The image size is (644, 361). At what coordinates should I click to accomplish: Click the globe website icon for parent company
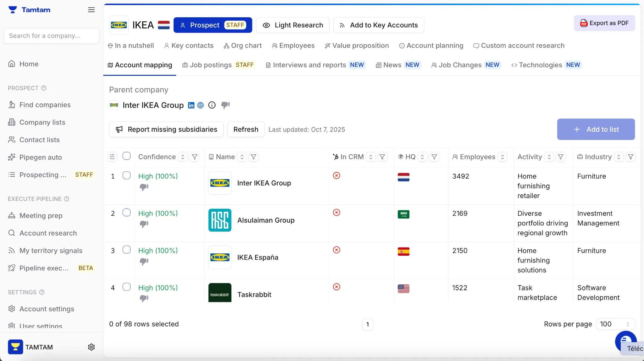[x=200, y=105]
